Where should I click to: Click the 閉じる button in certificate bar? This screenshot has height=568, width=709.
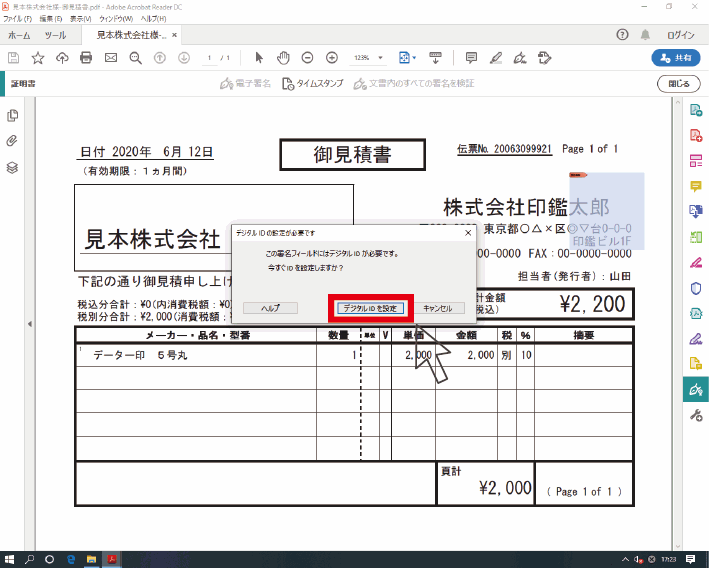tap(679, 84)
